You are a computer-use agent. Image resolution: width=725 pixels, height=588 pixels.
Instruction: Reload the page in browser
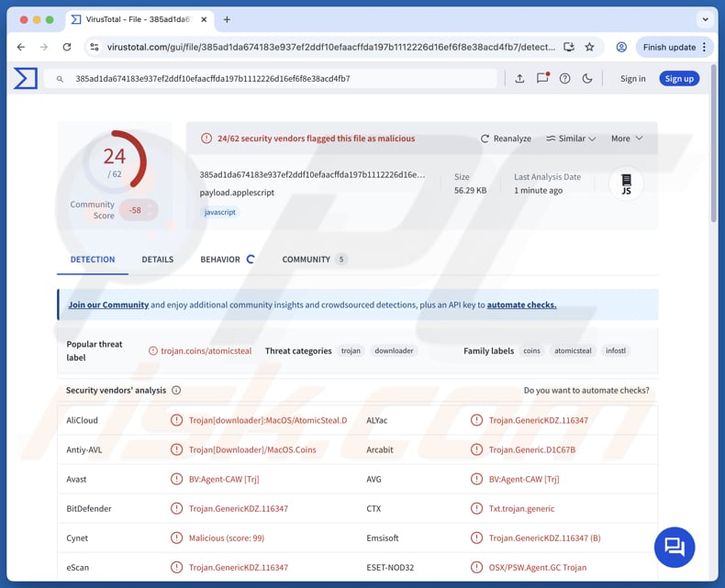(67, 47)
